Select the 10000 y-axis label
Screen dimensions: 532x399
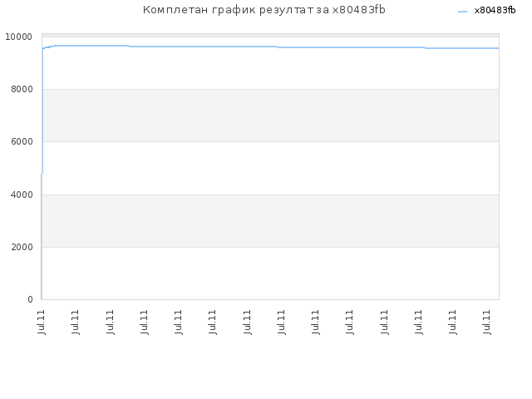pyautogui.click(x=18, y=37)
